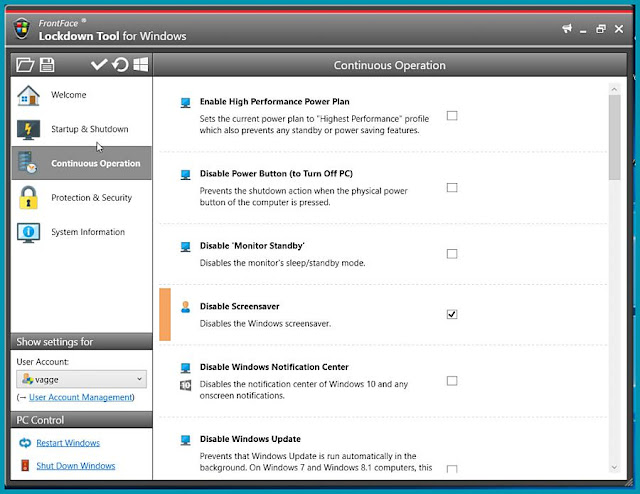Click the monitor icon beside Enable High Performance Power Plan

click(x=185, y=102)
